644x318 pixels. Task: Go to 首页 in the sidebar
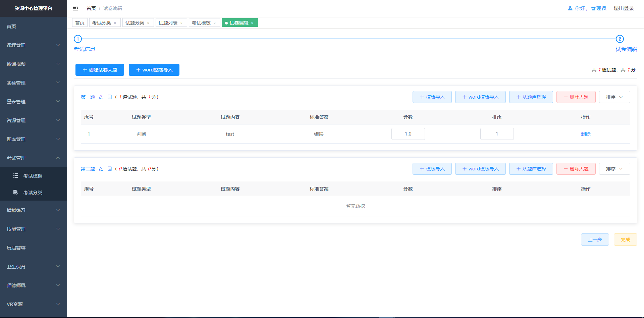coord(34,26)
